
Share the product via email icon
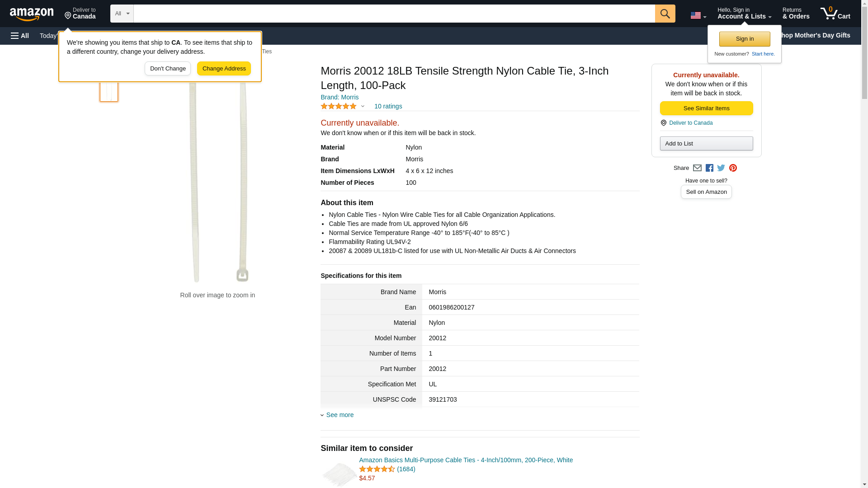click(x=697, y=168)
